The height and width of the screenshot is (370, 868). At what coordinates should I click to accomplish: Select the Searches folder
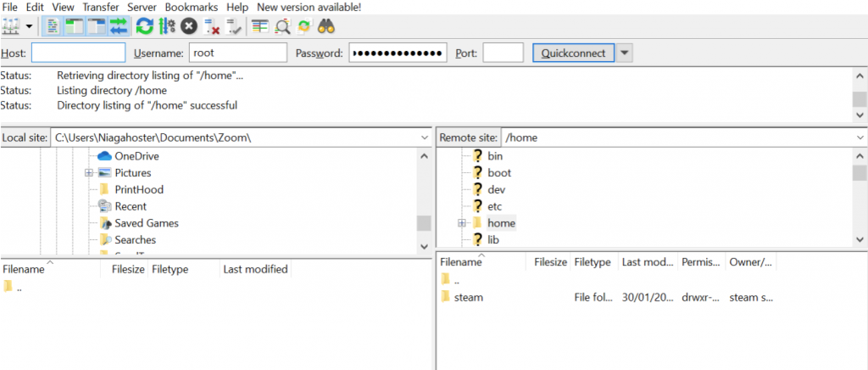tap(135, 240)
